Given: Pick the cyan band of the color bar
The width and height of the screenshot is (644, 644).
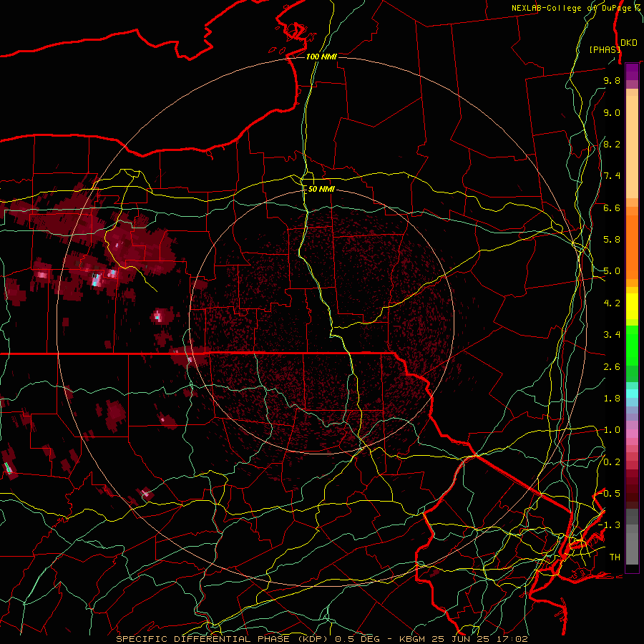Looking at the screenshot, I should point(632,394).
